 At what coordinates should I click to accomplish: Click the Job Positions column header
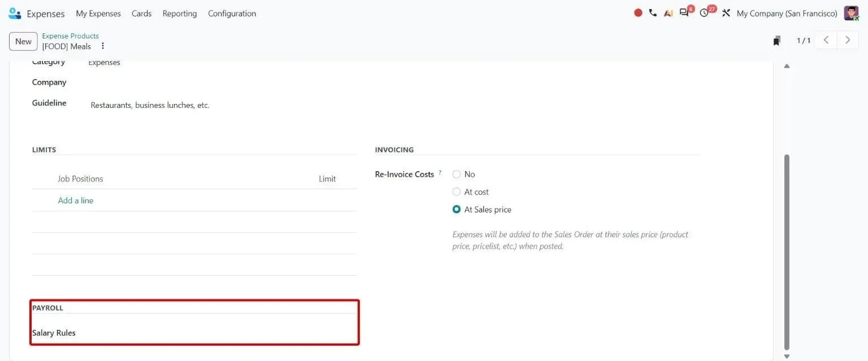coord(80,179)
